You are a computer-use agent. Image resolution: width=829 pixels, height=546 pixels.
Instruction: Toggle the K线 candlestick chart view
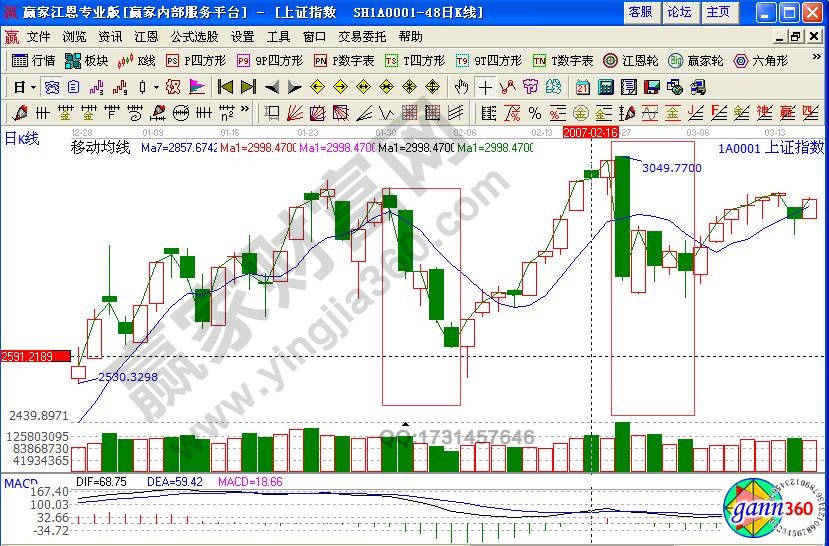(136, 60)
